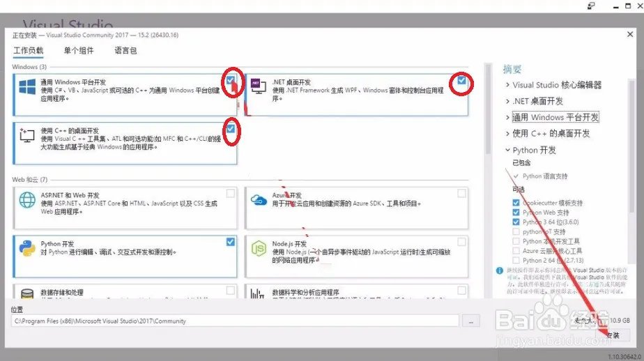Uncheck the .NET 桌面开发 workload

(461, 80)
